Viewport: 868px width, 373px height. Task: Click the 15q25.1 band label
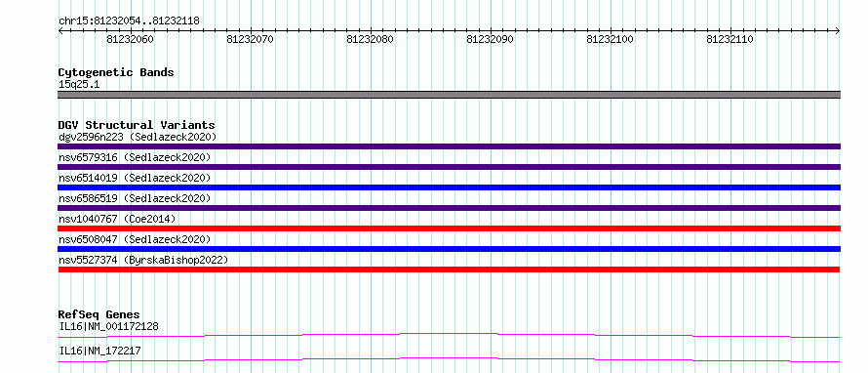(x=79, y=85)
